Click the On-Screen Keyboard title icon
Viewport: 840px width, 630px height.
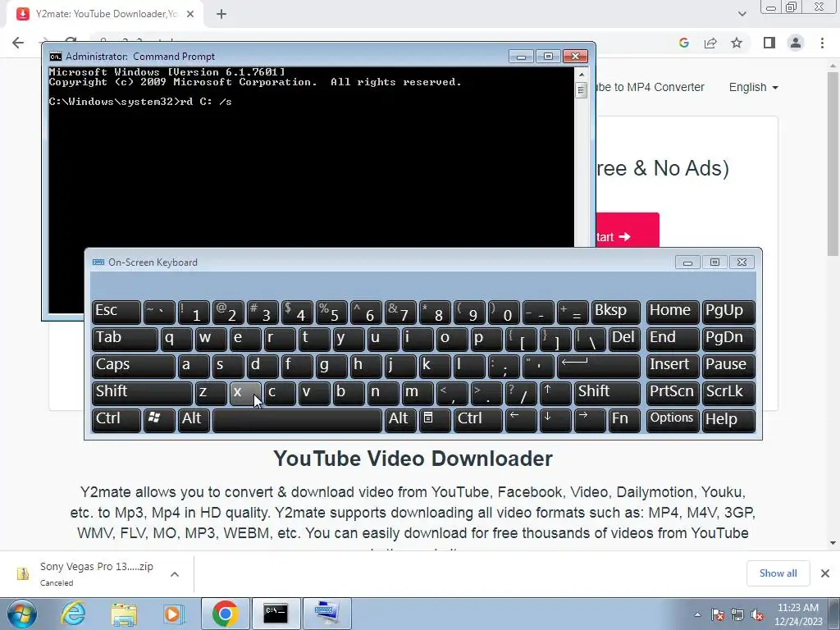coord(98,262)
